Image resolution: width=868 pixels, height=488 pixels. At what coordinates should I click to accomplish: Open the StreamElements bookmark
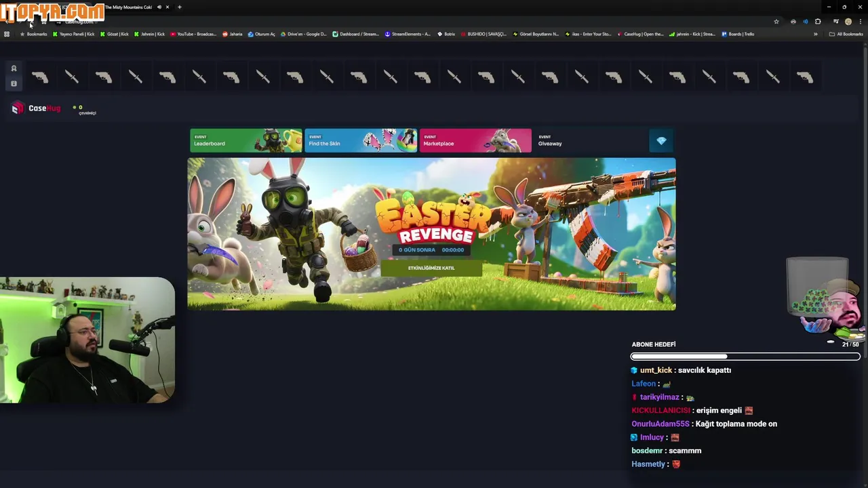click(x=408, y=34)
